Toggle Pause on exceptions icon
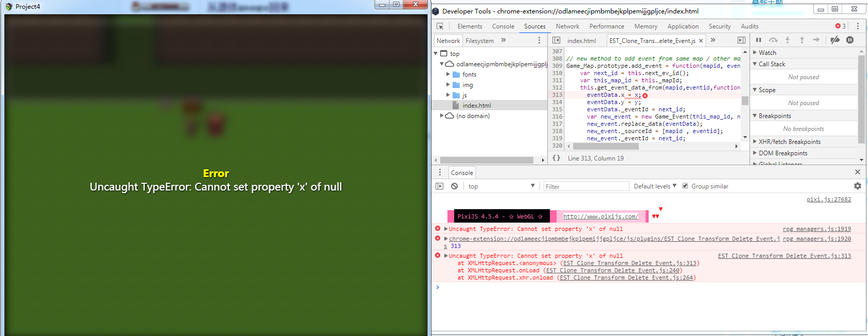Viewport: 868px width, 336px height. tap(850, 40)
